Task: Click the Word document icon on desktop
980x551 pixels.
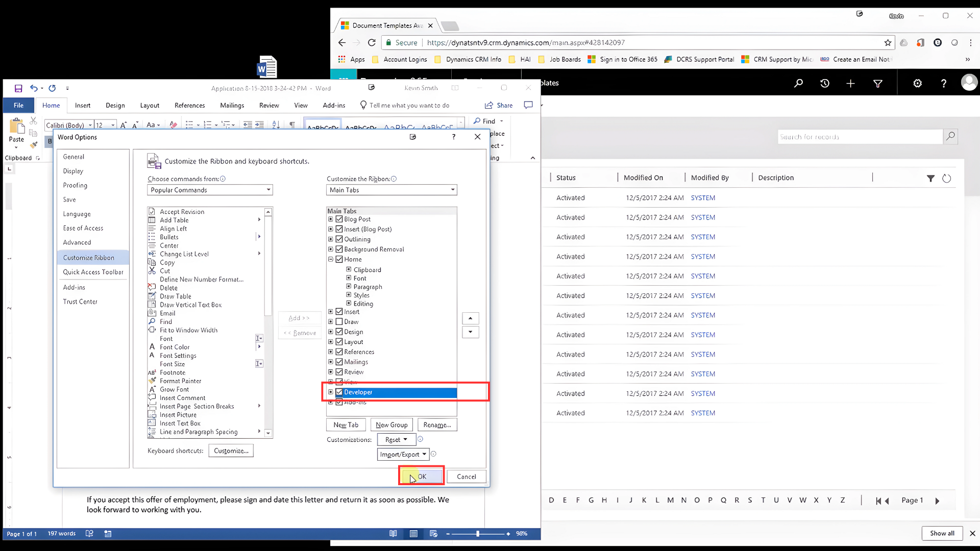Action: (267, 66)
